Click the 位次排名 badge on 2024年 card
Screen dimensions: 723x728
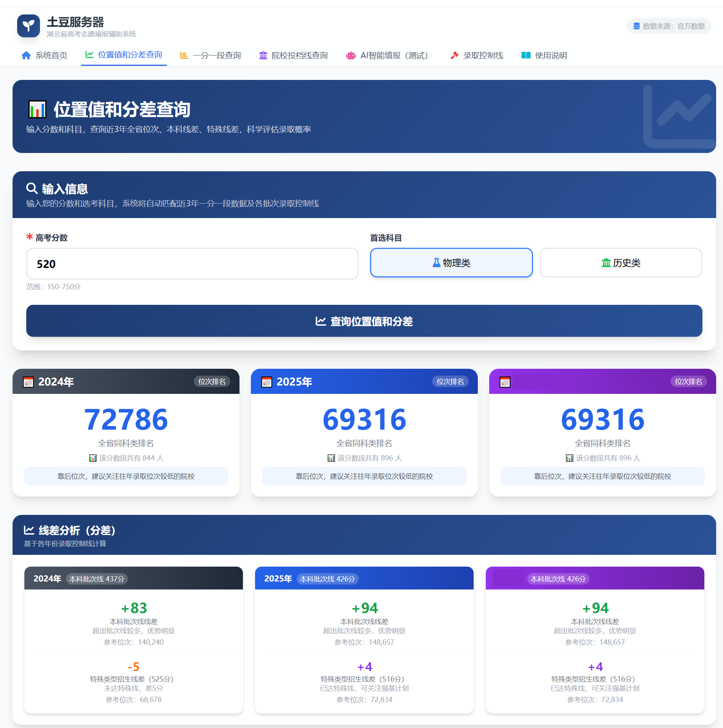[x=212, y=381]
